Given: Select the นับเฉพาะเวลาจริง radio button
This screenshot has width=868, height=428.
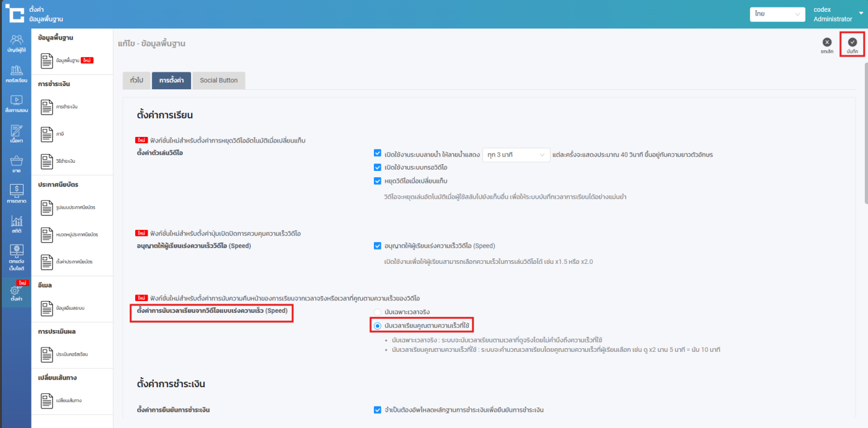Looking at the screenshot, I should (x=376, y=312).
